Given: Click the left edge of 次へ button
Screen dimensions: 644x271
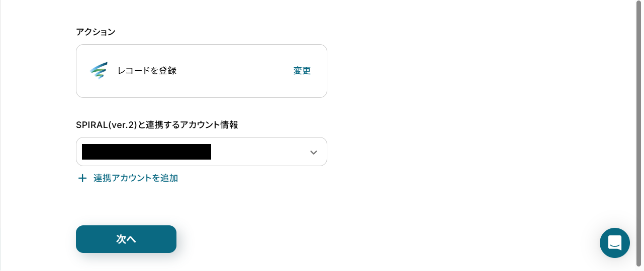Looking at the screenshot, I should pyautogui.click(x=81, y=239).
